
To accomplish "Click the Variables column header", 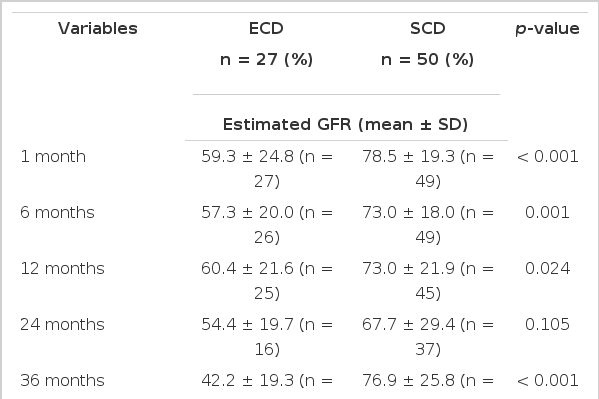I will tap(98, 28).
